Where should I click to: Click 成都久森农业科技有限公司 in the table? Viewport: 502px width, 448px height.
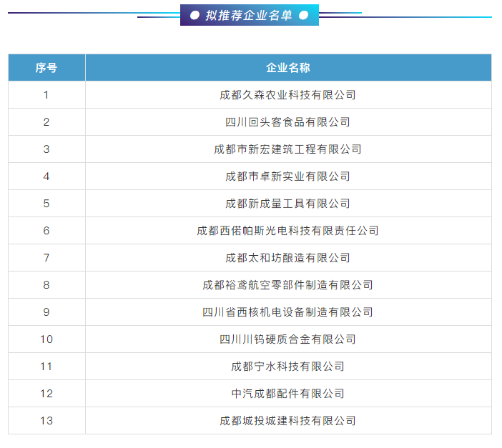[x=287, y=95]
